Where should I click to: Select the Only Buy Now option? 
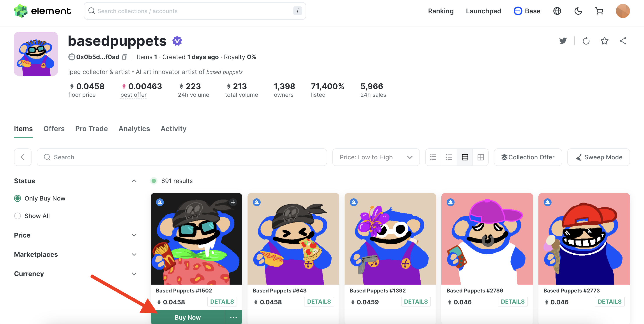tap(18, 198)
